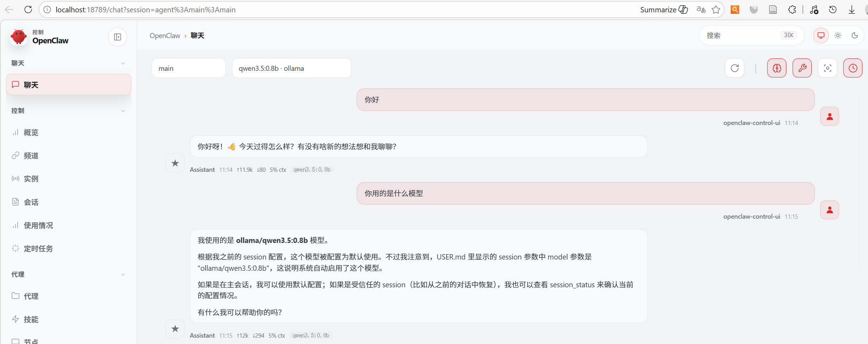Viewport: 868px width, 344px height.
Task: Open the site information icon in the address bar
Action: pyautogui.click(x=47, y=10)
